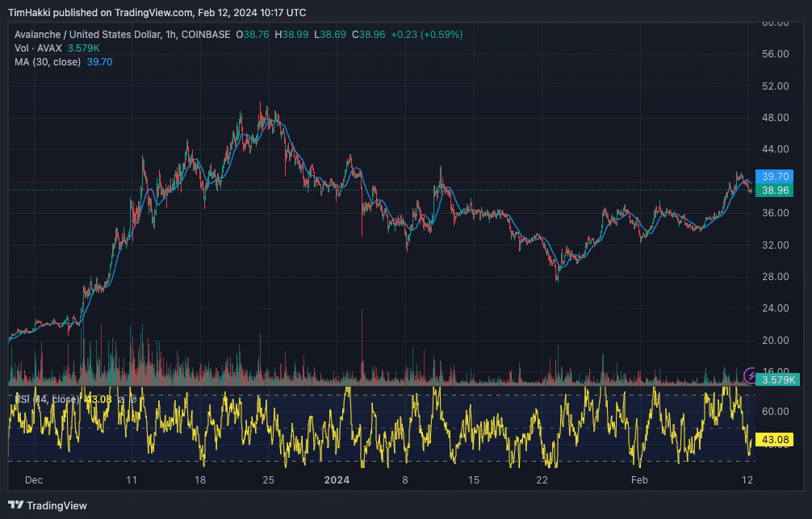Viewport: 812px width, 519px height.
Task: Select the RSI (14, close) indicator legend
Action: tap(48, 399)
